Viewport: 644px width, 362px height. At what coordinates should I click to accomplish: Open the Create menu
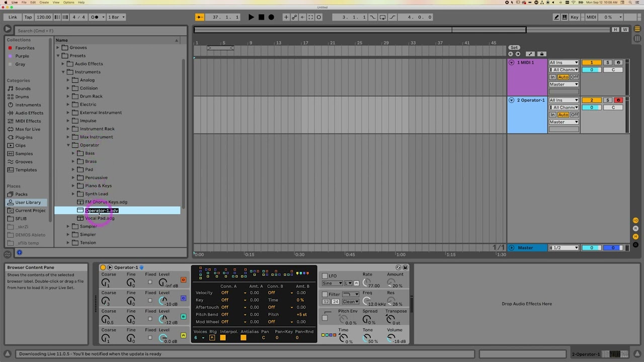coord(44,2)
